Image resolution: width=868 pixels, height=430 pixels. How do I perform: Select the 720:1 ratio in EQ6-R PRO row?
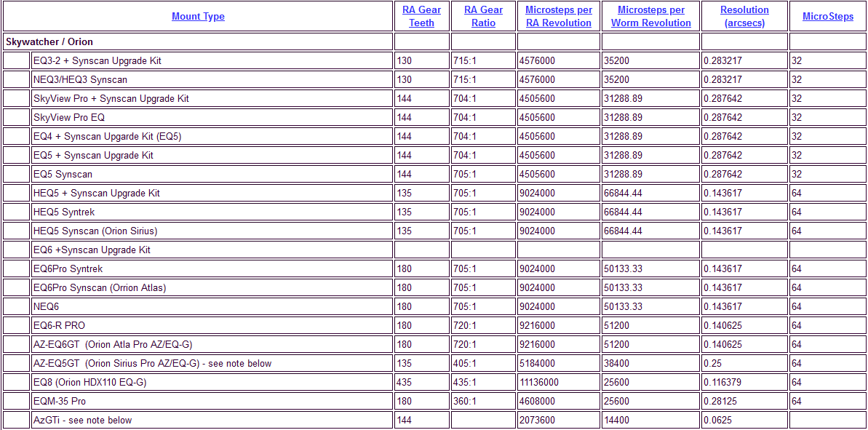pos(464,325)
